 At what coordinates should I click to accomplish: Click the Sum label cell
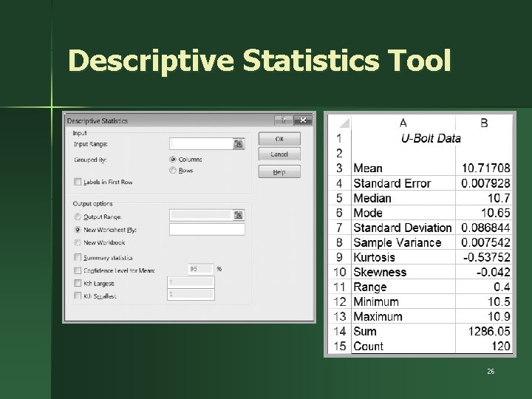(x=403, y=332)
